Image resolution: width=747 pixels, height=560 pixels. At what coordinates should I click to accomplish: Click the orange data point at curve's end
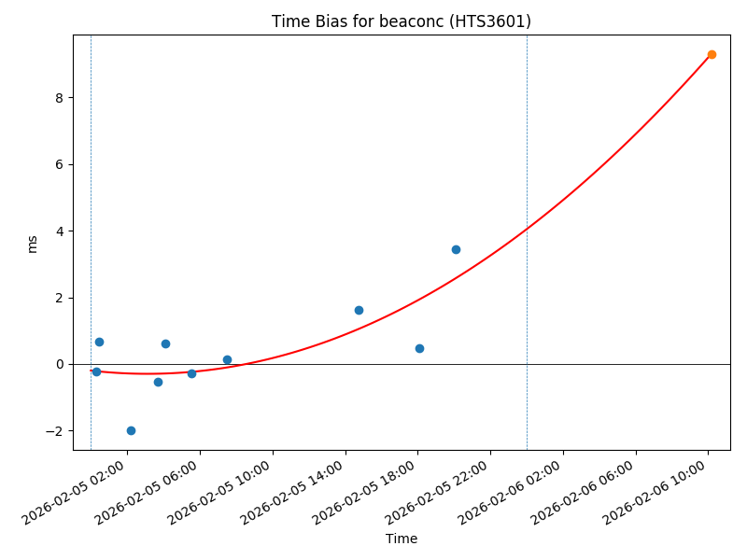pyautogui.click(x=712, y=55)
